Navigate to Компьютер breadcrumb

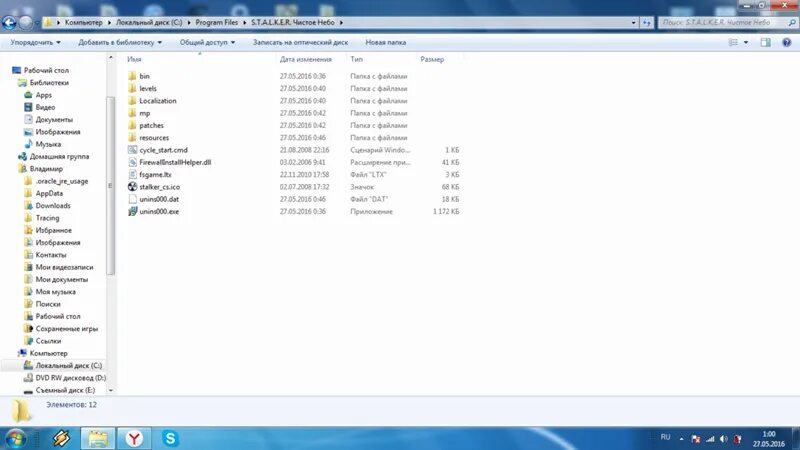pyautogui.click(x=83, y=22)
